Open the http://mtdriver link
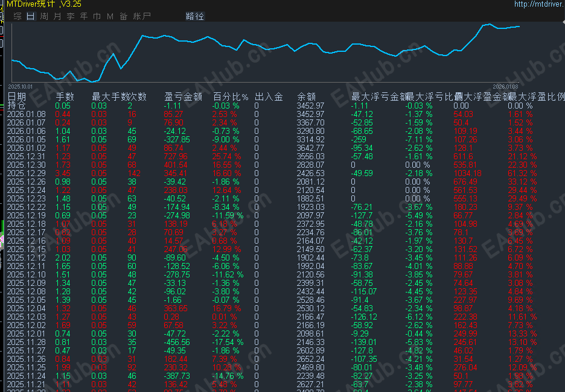Image resolution: width=565 pixels, height=392 pixels. 539,4
